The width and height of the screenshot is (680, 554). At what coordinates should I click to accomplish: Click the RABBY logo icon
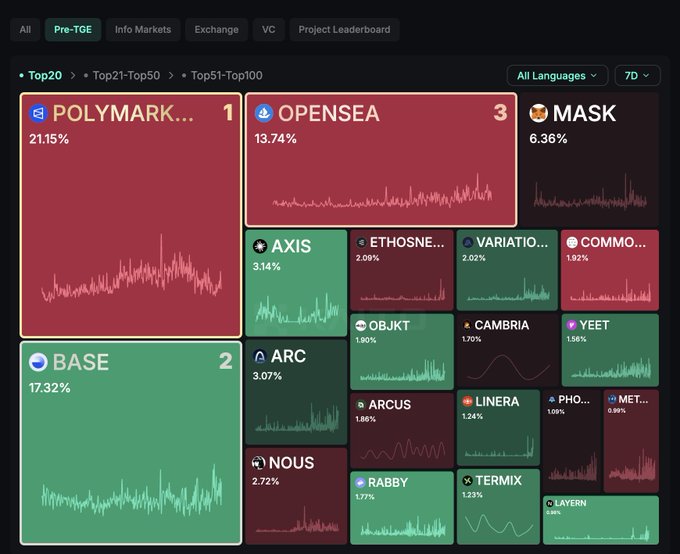360,482
